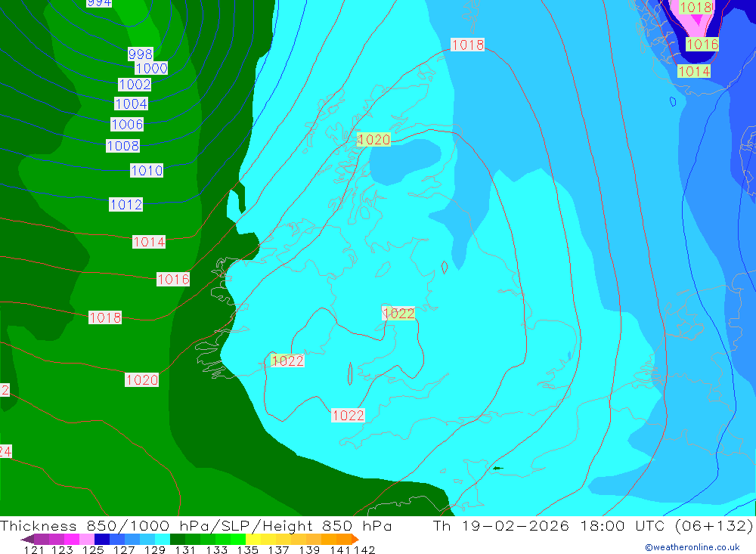Screen dimensions: 756x554
Task: Click the blue 1000 isobar label
Action: [151, 68]
